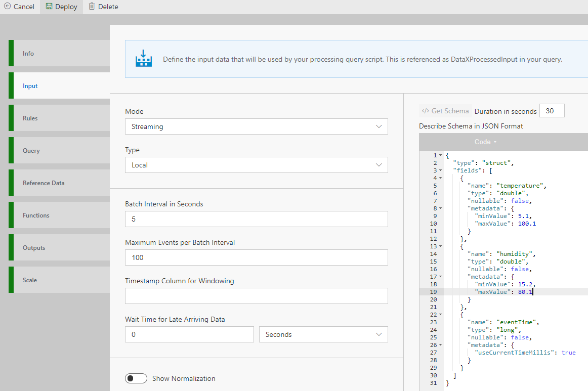Click value 15.2 on line 18

pyautogui.click(x=525, y=284)
